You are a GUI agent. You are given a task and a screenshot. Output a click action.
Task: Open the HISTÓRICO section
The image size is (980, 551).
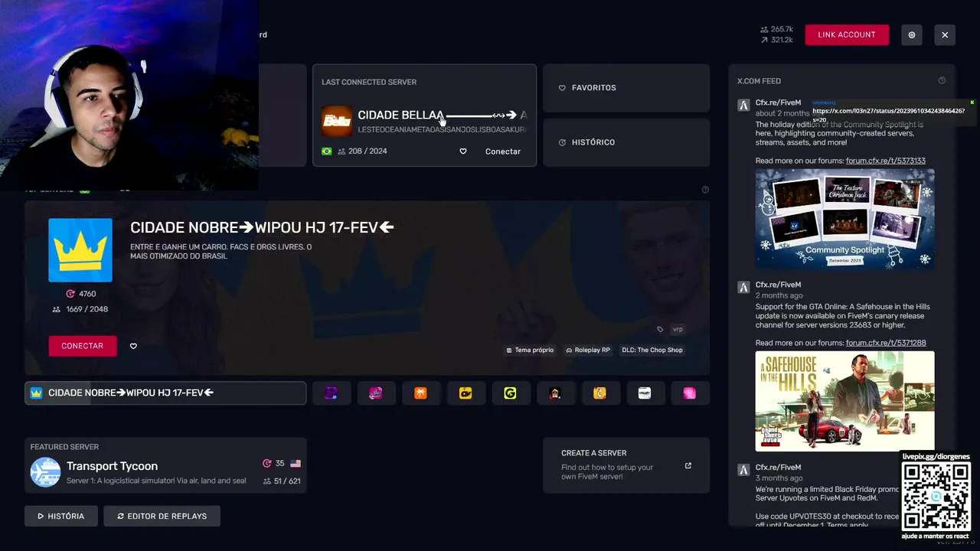click(x=626, y=142)
